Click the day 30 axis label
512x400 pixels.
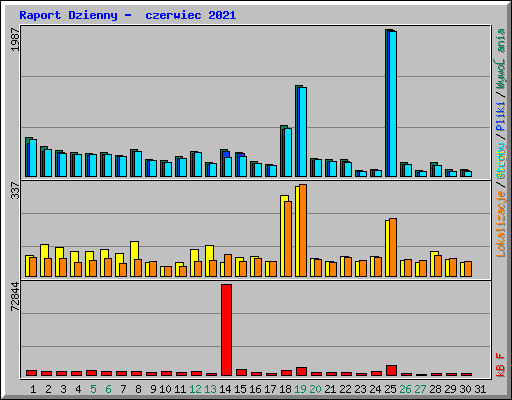465,389
